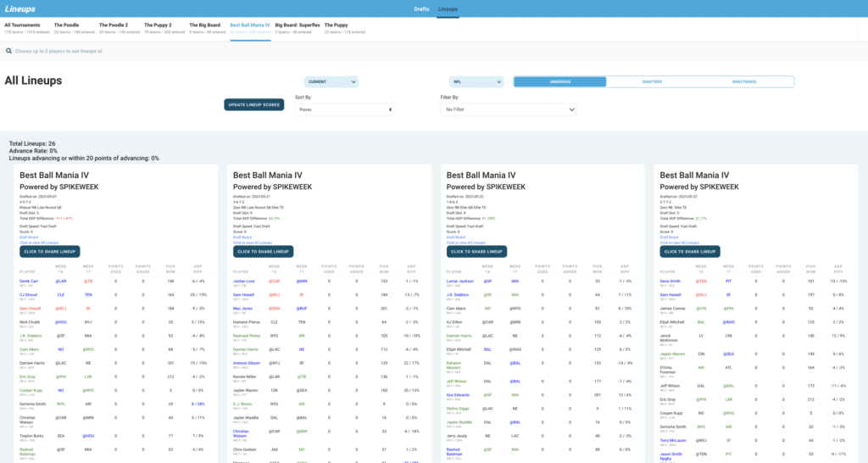
Task: Switch to the DRAFTERS platform toggle
Action: pos(652,82)
